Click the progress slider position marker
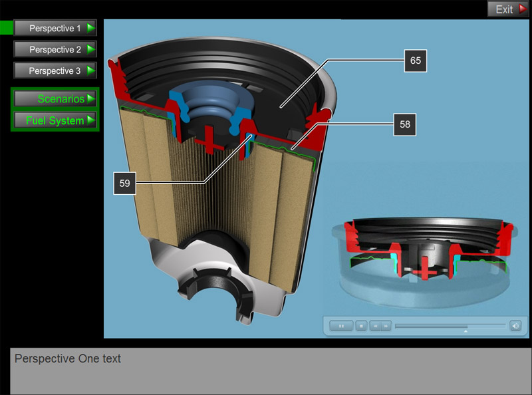 465,331
